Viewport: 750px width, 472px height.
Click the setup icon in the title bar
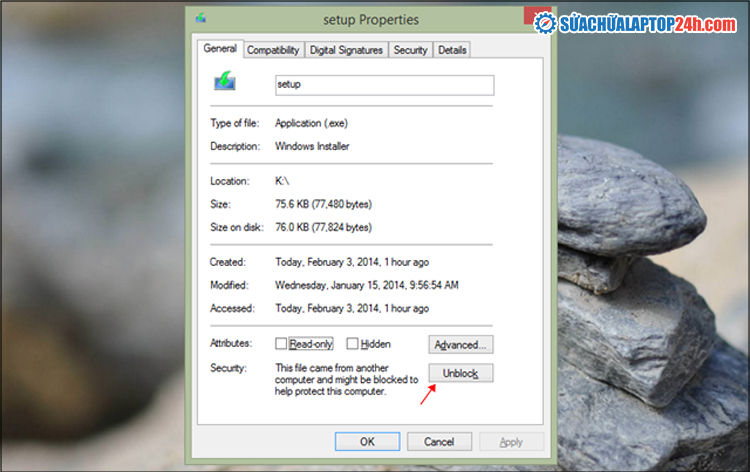pyautogui.click(x=203, y=19)
